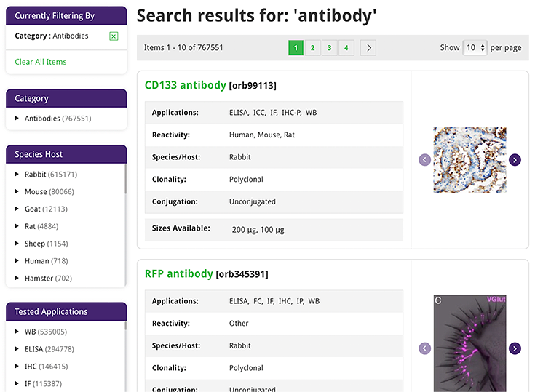Image resolution: width=535 pixels, height=392 pixels.
Task: Open the RFP antibody product link
Action: (179, 274)
